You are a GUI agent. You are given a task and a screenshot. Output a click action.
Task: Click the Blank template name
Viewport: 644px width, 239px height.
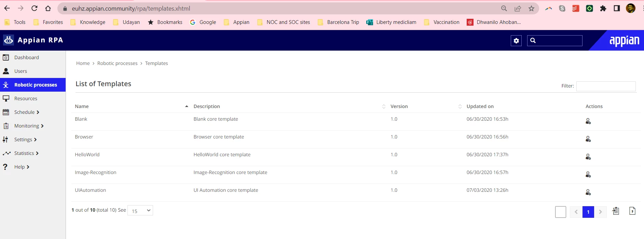pos(81,119)
